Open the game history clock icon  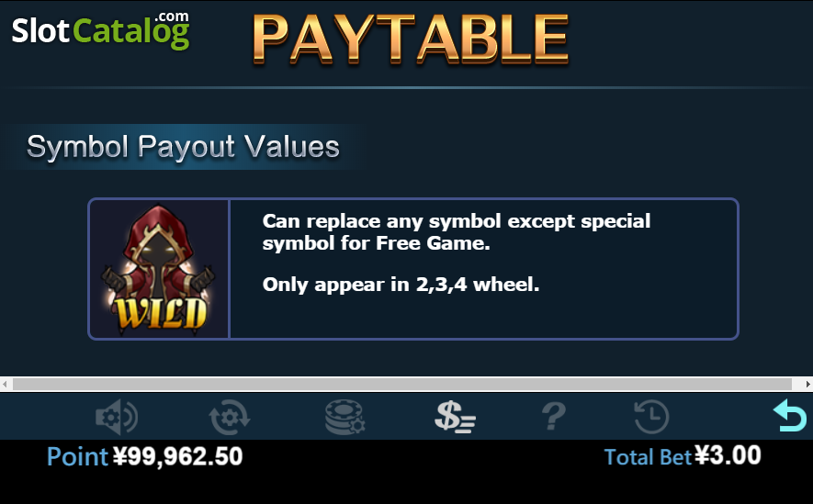coord(651,417)
